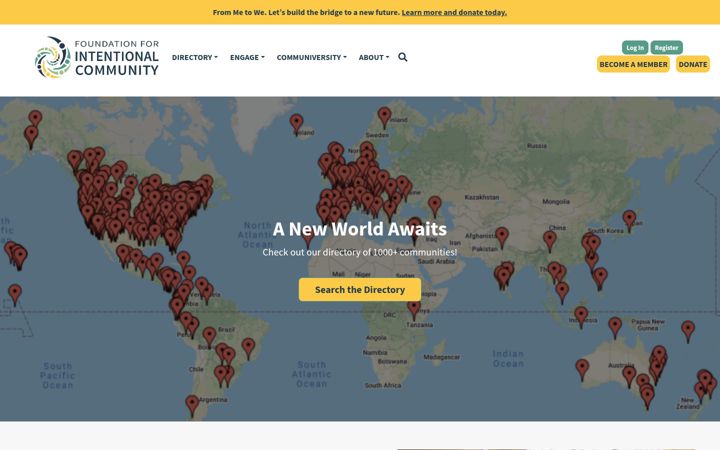This screenshot has width=720, height=450.
Task: Open the 'Learn more and donate today' link
Action: tap(454, 12)
